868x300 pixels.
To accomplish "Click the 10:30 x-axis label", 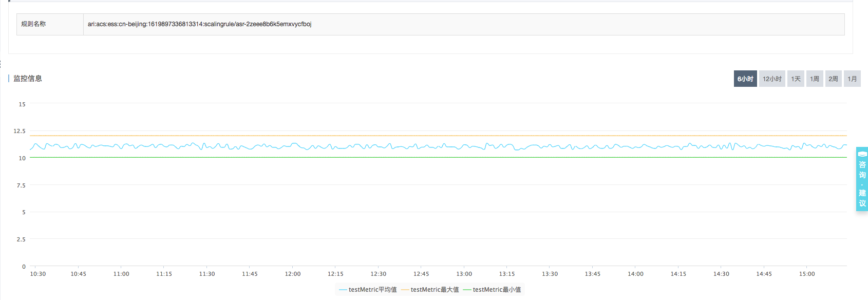I will (38, 274).
